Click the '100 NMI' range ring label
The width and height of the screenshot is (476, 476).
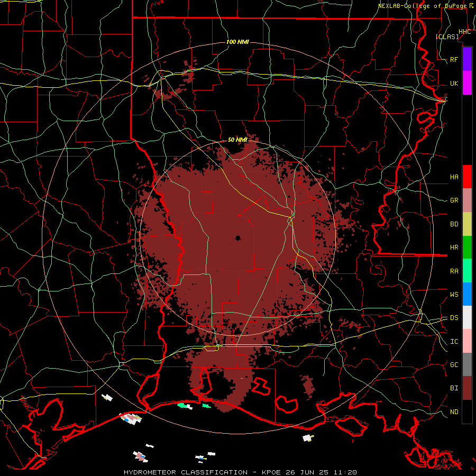[237, 42]
